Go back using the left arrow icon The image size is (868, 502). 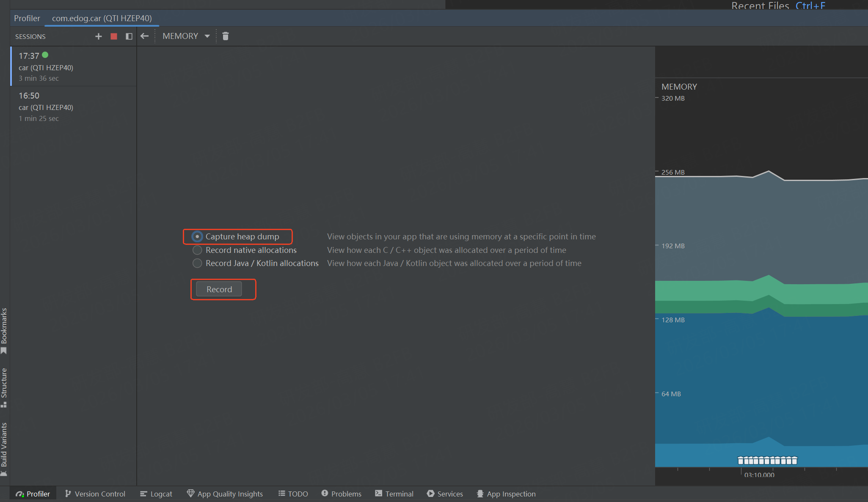[144, 36]
